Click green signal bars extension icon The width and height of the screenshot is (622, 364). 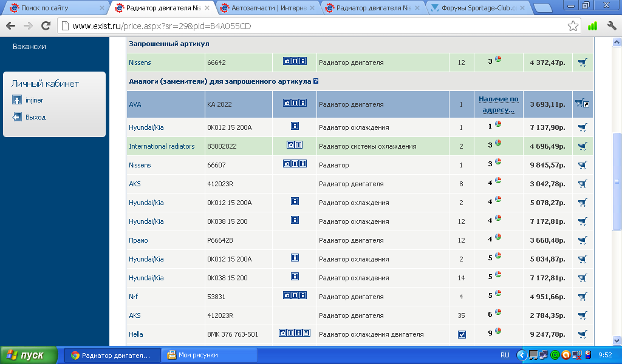coord(592,26)
